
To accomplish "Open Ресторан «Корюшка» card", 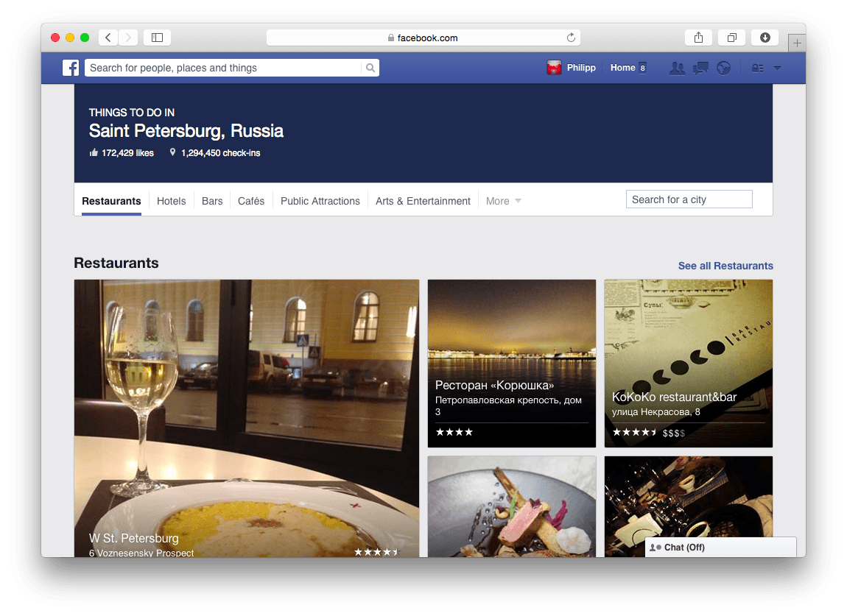I will coord(512,364).
